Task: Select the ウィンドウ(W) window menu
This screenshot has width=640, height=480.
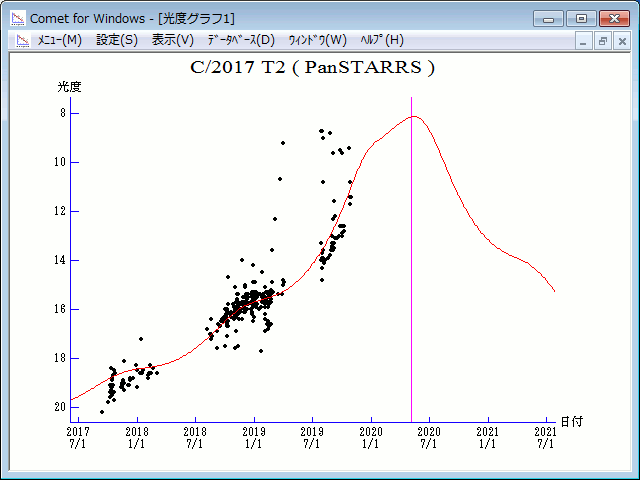Action: point(316,40)
